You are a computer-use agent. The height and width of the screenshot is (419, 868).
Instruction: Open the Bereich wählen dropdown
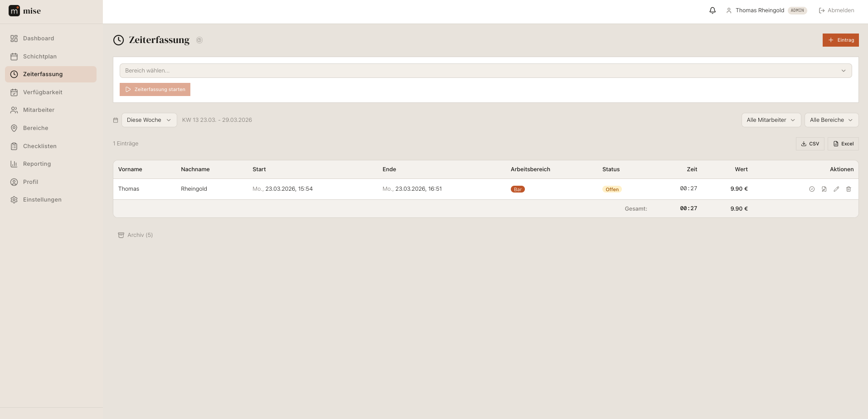click(x=485, y=71)
